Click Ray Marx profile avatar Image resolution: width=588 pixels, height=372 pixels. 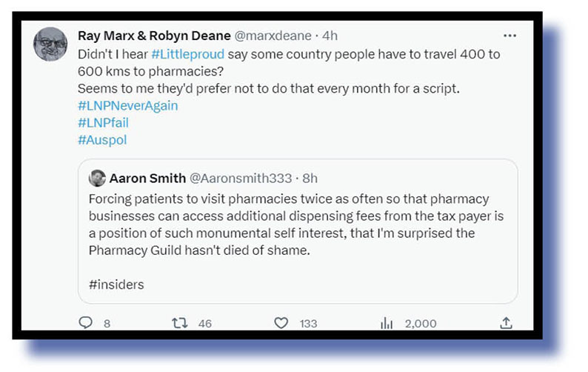pyautogui.click(x=50, y=44)
